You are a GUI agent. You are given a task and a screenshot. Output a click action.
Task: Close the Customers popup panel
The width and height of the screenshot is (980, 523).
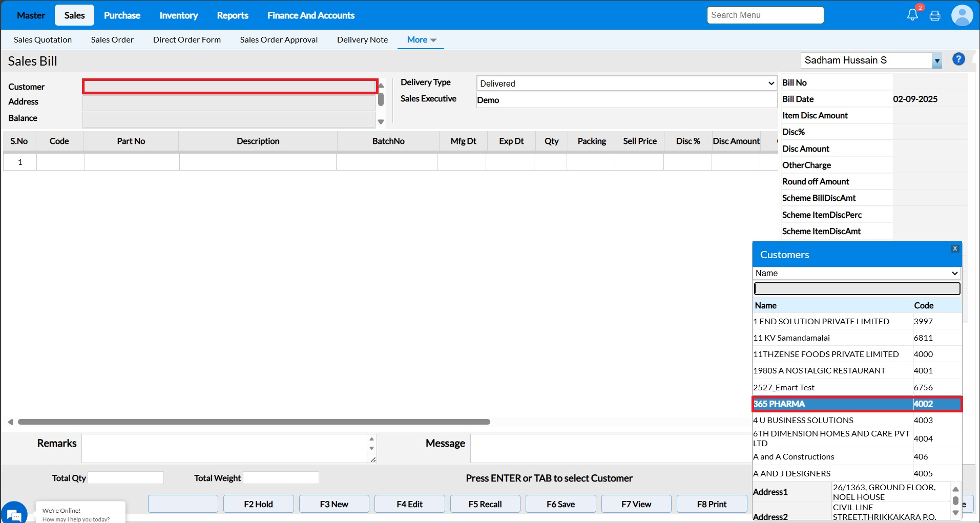(955, 248)
